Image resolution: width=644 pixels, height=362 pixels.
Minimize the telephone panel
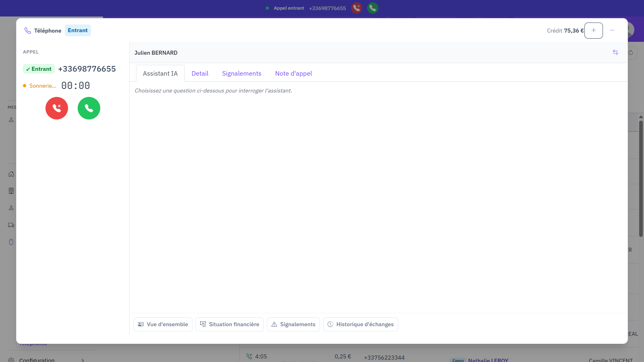tap(612, 31)
